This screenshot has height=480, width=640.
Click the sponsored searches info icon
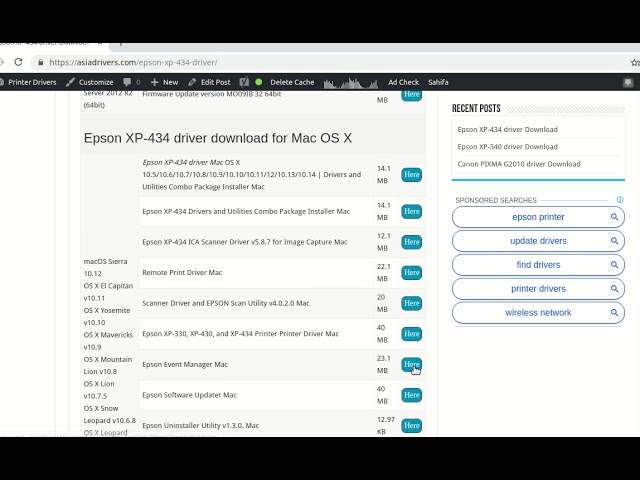[620, 200]
